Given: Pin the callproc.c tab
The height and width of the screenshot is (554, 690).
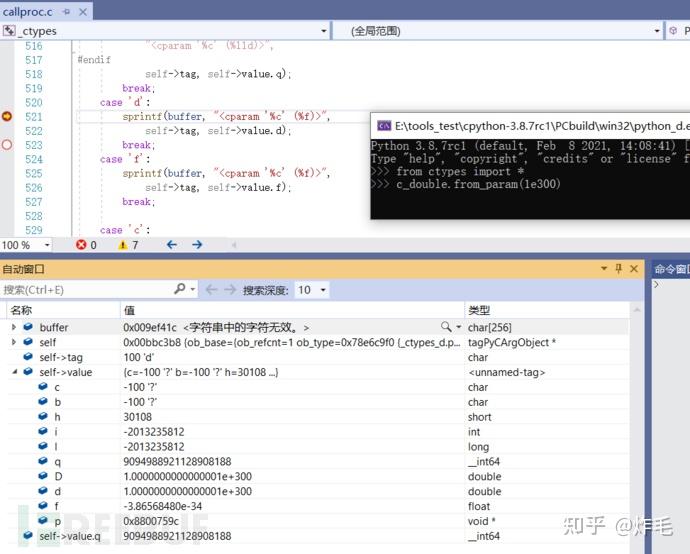Looking at the screenshot, I should [66, 12].
